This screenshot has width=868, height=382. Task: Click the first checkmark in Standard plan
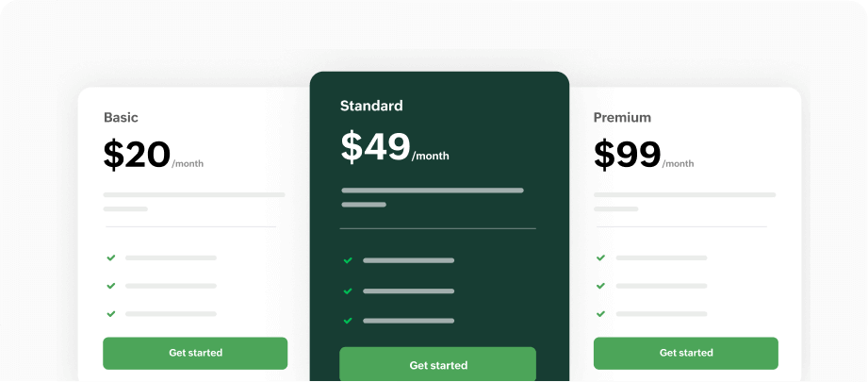[x=348, y=260]
